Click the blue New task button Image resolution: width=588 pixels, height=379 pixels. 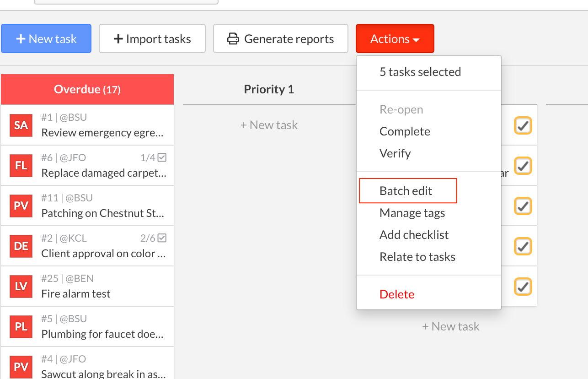point(46,39)
